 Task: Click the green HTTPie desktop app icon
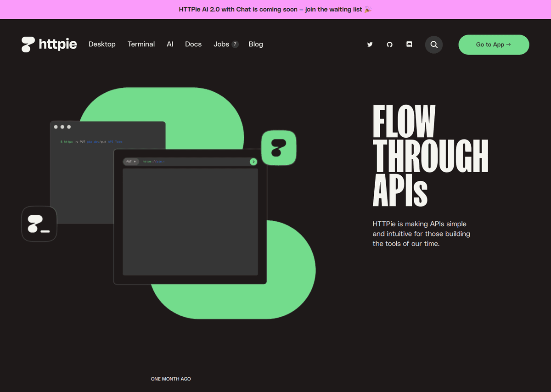(279, 148)
